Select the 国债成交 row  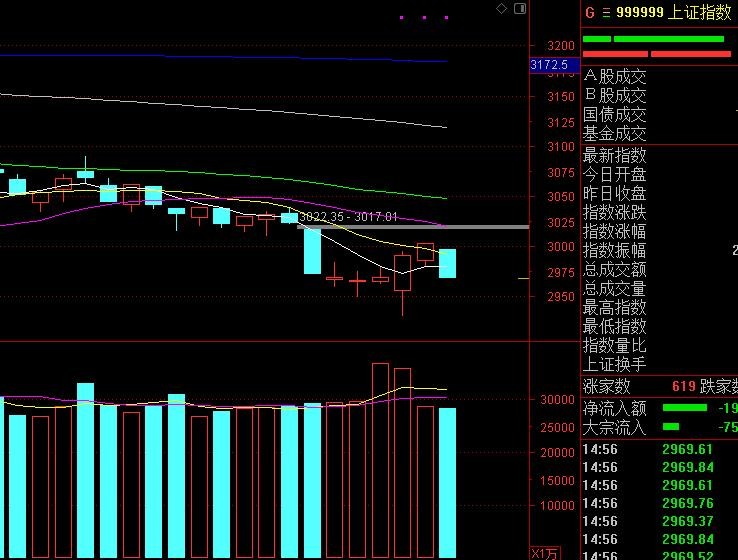[615, 115]
